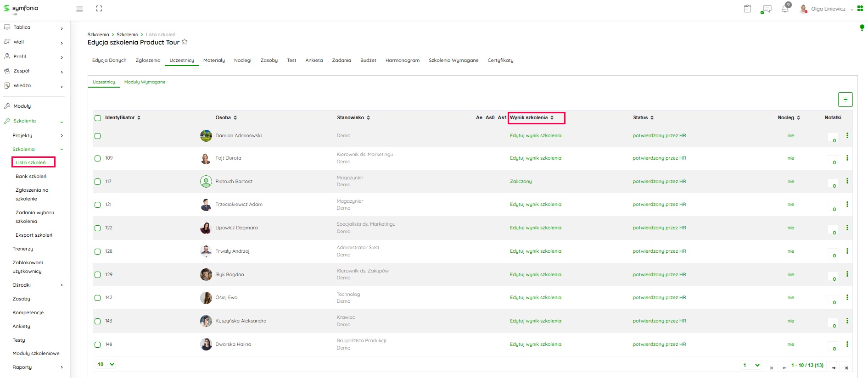Sort table by Osoba column header
Viewport: 868px width, 378px height.
[226, 118]
